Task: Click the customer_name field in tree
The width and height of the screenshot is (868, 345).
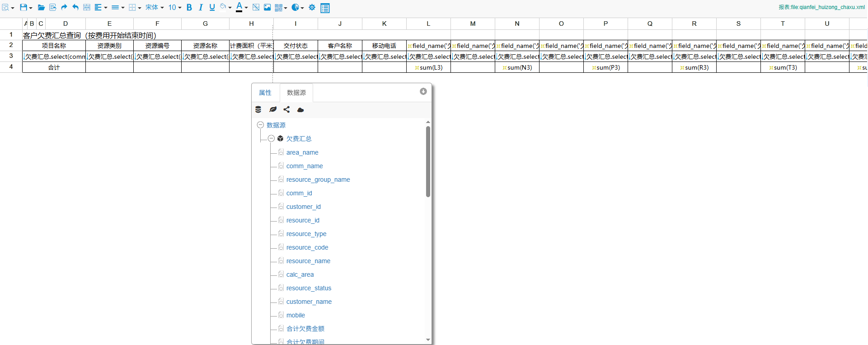Action: [x=309, y=302]
